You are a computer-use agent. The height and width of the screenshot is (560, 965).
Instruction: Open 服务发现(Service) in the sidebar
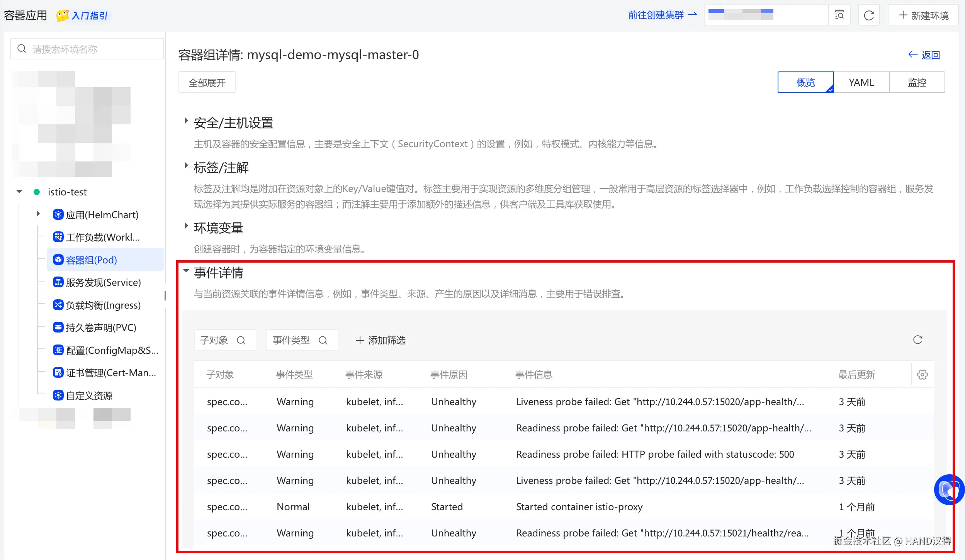103,282
